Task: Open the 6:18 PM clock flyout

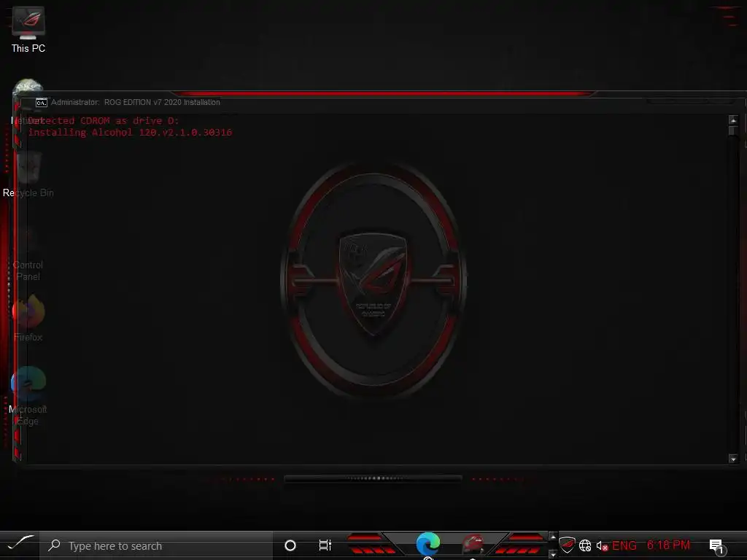Action: pyautogui.click(x=668, y=545)
